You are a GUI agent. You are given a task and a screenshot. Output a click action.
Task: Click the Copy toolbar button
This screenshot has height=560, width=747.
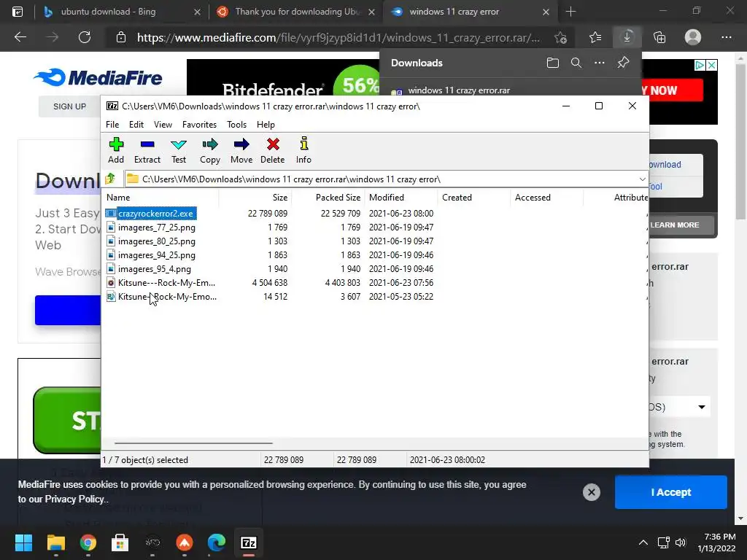[x=209, y=150]
